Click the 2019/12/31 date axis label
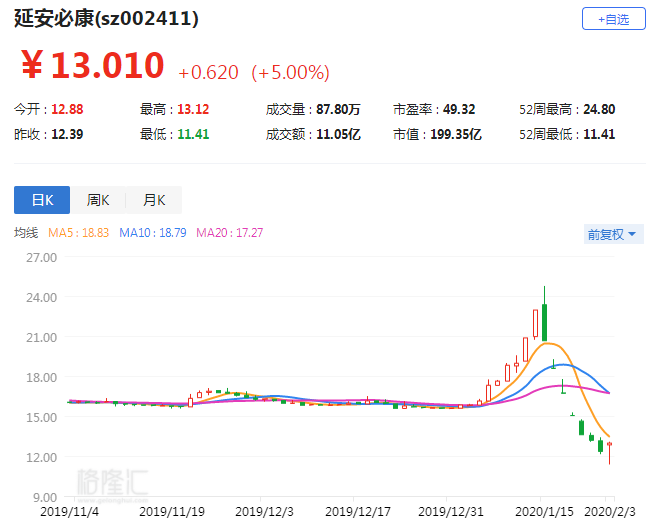This screenshot has width=652, height=523. [451, 511]
